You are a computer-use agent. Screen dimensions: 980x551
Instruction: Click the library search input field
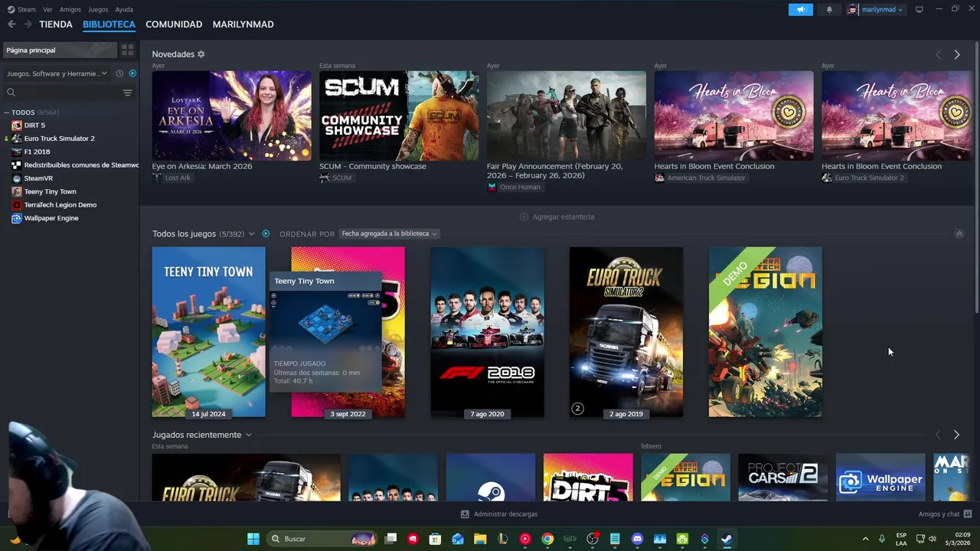67,93
